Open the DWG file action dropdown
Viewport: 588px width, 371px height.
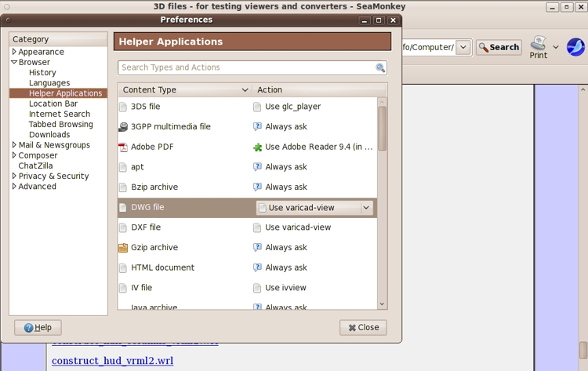[x=365, y=208]
